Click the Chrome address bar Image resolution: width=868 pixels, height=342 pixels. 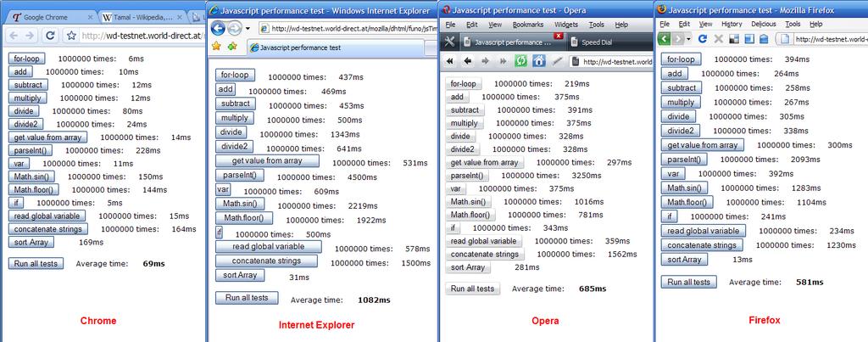pyautogui.click(x=140, y=36)
